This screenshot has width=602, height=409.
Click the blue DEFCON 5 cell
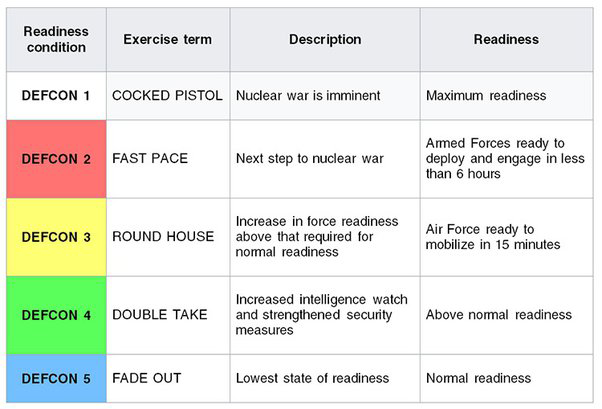(56, 378)
